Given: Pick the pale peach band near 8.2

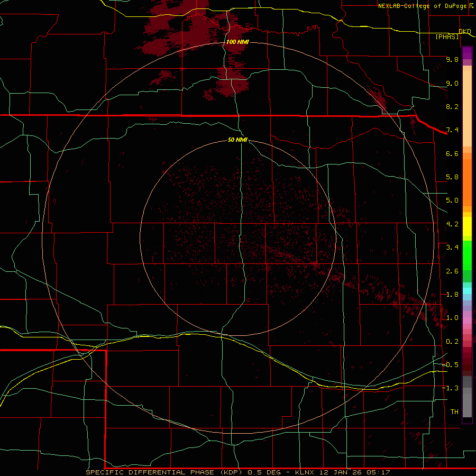Looking at the screenshot, I should click(467, 108).
